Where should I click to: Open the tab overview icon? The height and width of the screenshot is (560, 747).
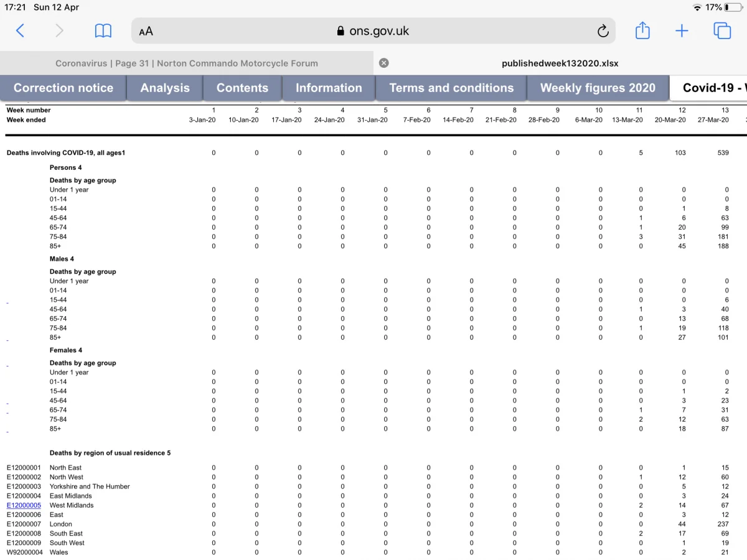[722, 30]
